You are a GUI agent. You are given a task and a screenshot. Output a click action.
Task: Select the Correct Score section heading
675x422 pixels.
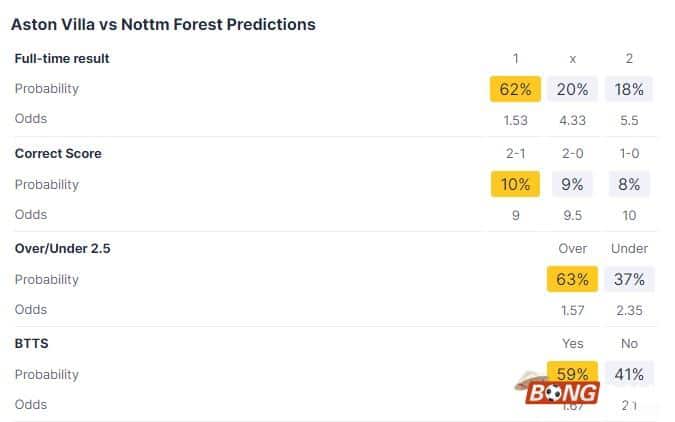[58, 153]
